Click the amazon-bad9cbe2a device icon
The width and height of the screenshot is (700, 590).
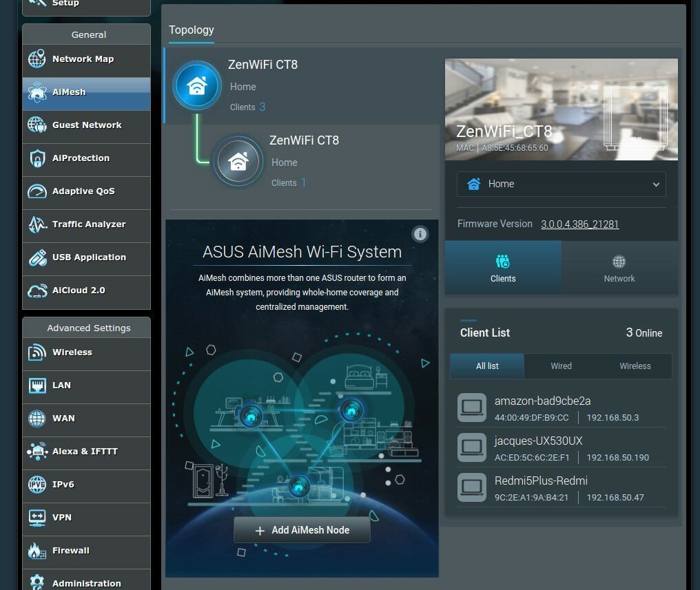472,408
